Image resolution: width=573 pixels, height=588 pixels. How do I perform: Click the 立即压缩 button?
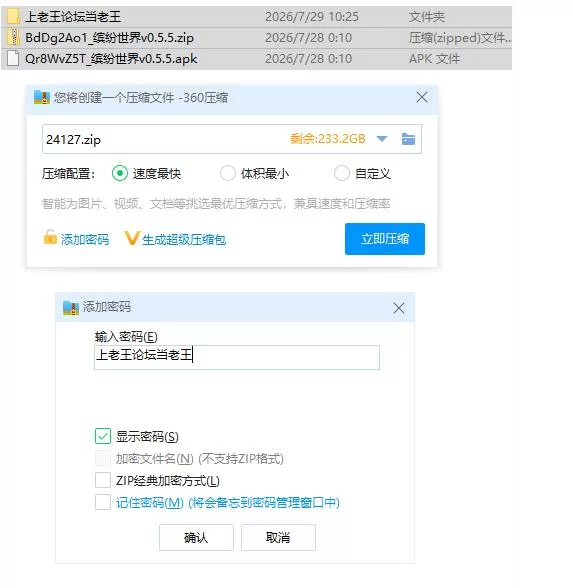385,239
